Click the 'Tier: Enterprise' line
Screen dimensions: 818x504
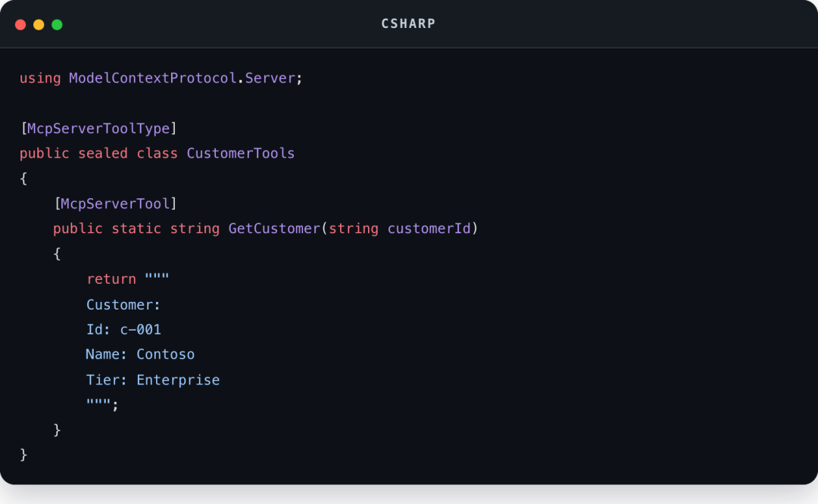153,380
